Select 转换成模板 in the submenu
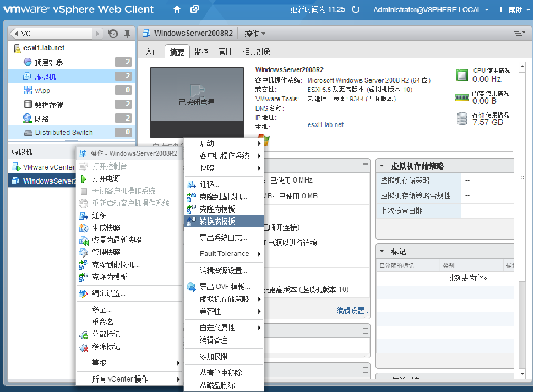The height and width of the screenshot is (392, 534). pos(224,221)
